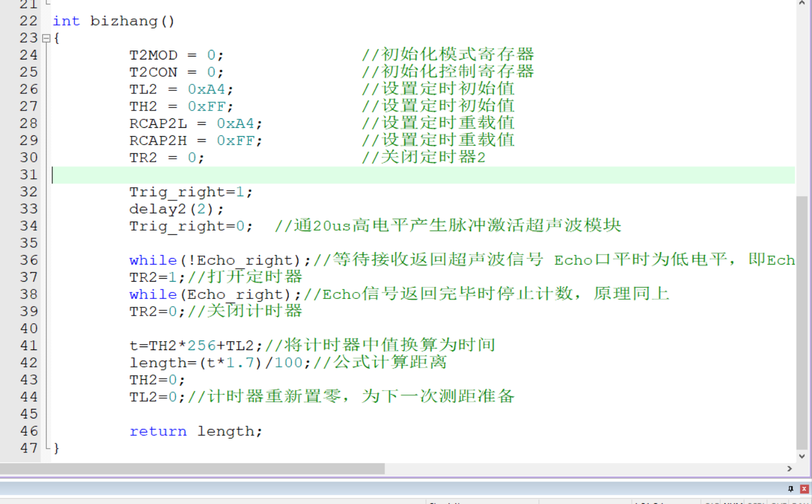Image resolution: width=812 pixels, height=504 pixels.
Task: Click the comment '//初始化模式寄存器'
Action: pos(448,55)
